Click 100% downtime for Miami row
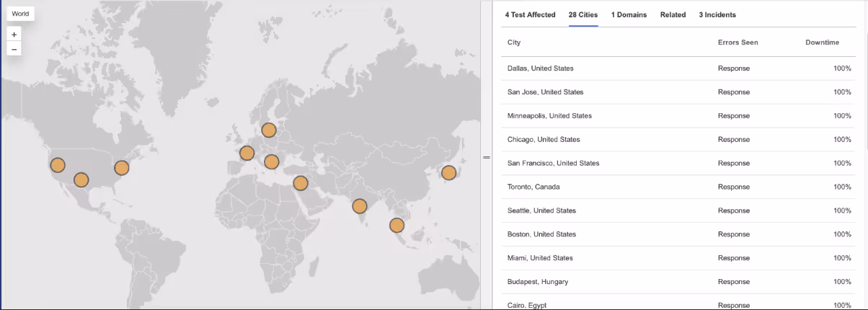Screen dimensions: 868x310 (842, 258)
